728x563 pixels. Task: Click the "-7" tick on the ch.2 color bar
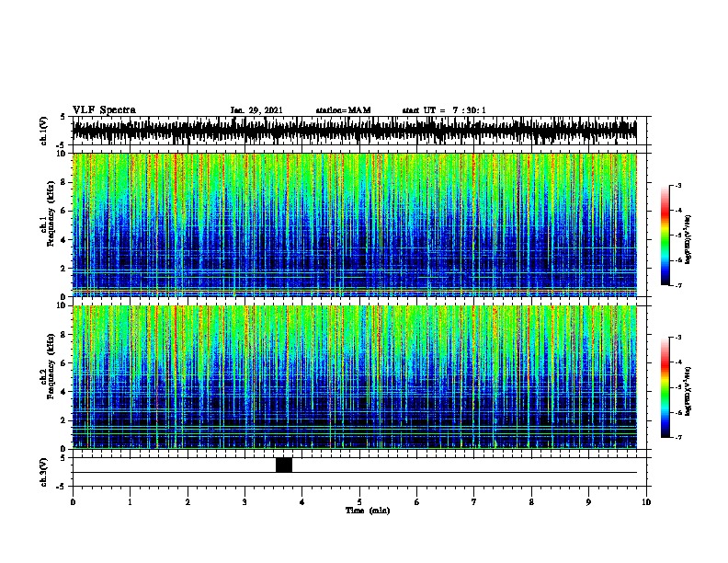(678, 437)
